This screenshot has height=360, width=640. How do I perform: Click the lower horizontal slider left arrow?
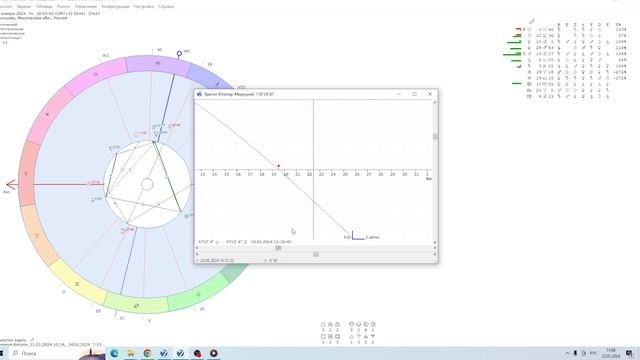coord(197,254)
